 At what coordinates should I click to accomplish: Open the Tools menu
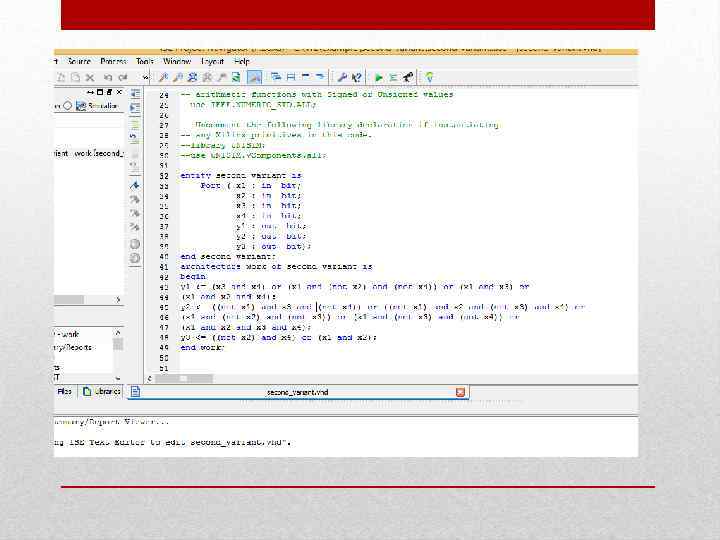tap(145, 62)
